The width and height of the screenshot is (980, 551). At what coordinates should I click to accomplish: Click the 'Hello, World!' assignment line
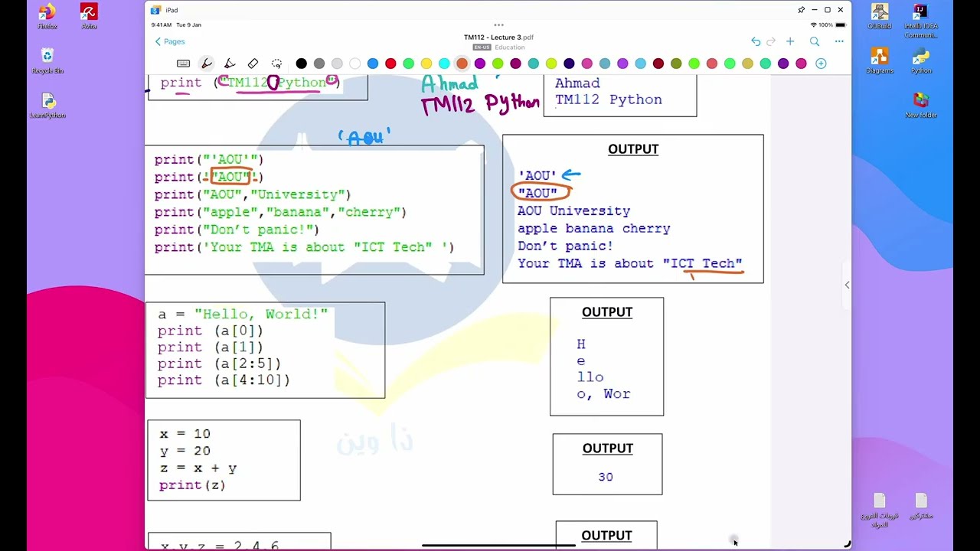[243, 314]
